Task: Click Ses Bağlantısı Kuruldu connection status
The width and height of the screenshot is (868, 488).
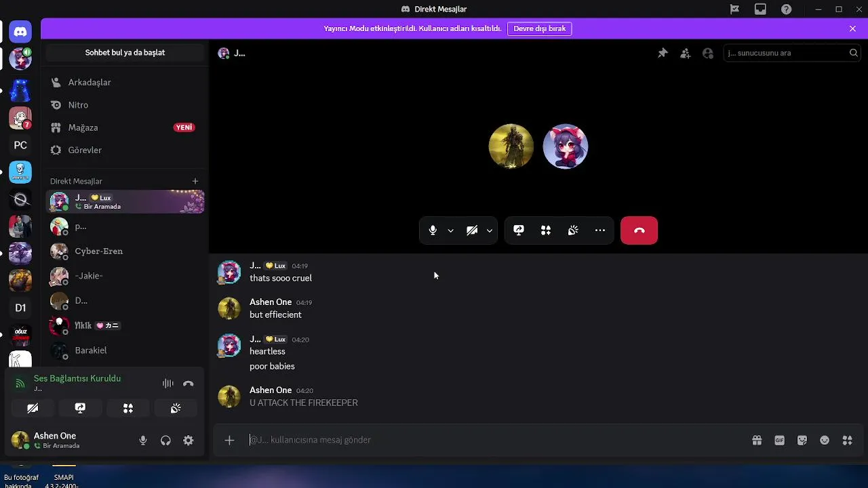Action: [x=77, y=378]
